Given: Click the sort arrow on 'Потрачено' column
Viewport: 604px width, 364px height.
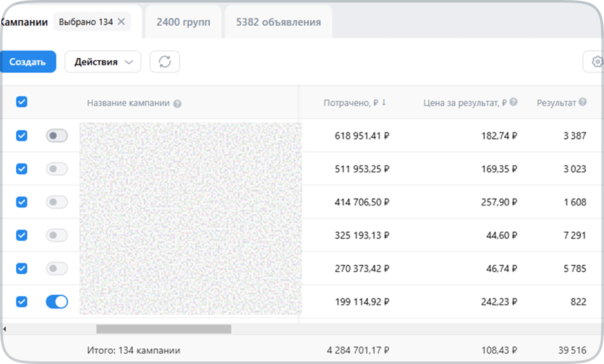Looking at the screenshot, I should point(384,102).
